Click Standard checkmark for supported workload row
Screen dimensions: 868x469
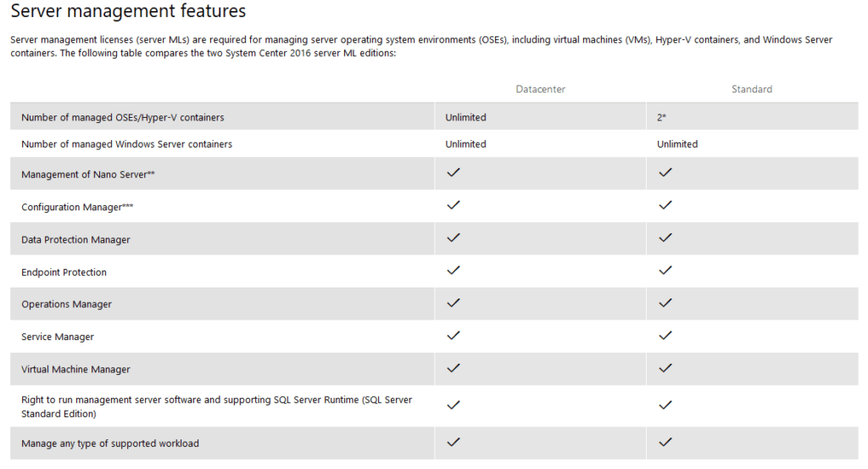(665, 442)
